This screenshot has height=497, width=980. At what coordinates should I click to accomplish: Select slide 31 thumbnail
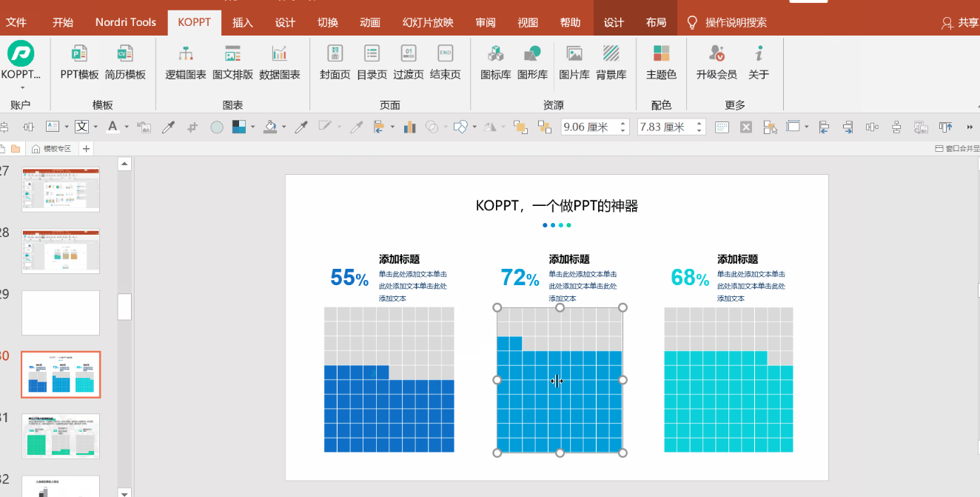[x=61, y=436]
